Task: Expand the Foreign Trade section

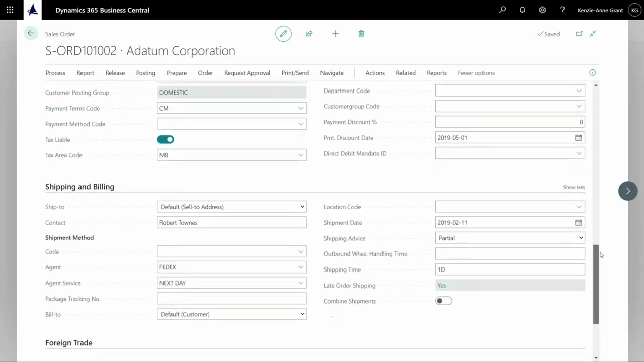Action: (x=68, y=343)
